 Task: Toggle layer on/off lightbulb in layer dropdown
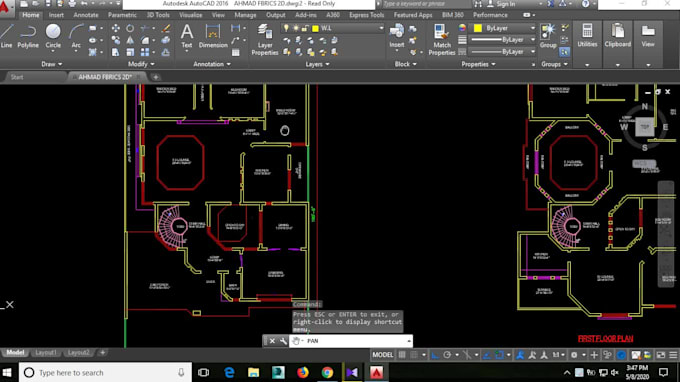click(x=286, y=28)
